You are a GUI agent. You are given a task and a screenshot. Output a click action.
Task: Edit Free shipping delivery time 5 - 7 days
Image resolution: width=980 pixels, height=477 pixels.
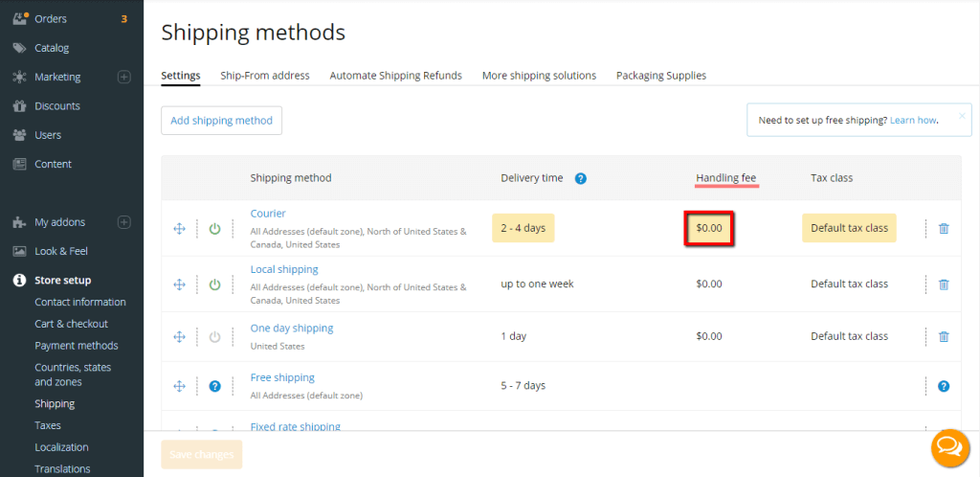coord(523,386)
